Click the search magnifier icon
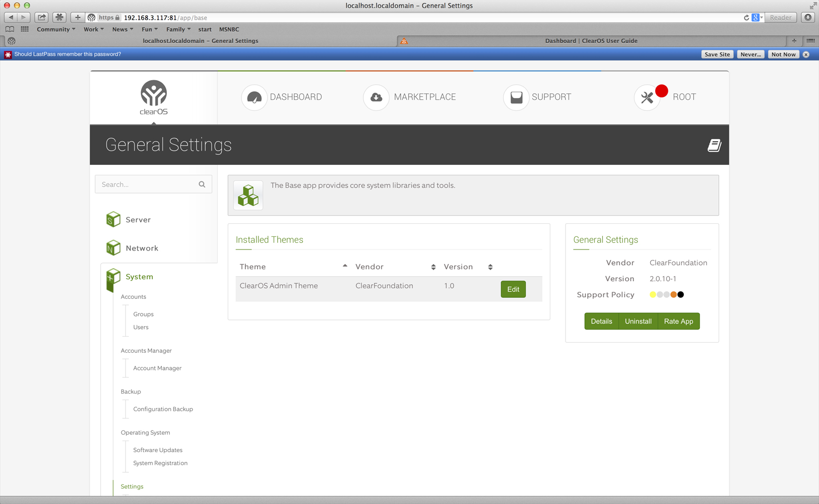Viewport: 819px width, 504px height. tap(202, 184)
